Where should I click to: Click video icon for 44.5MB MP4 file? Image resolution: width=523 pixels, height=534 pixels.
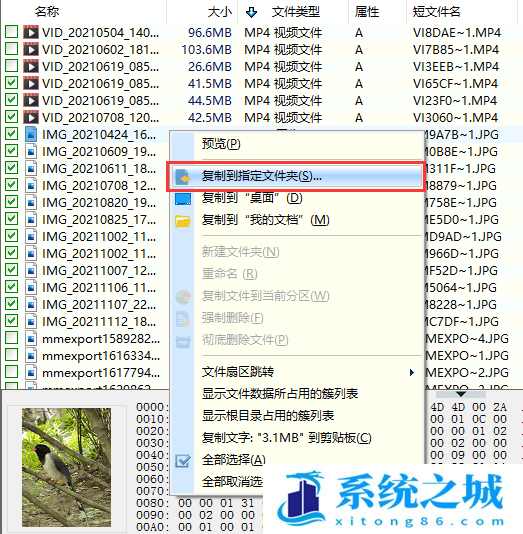click(31, 100)
